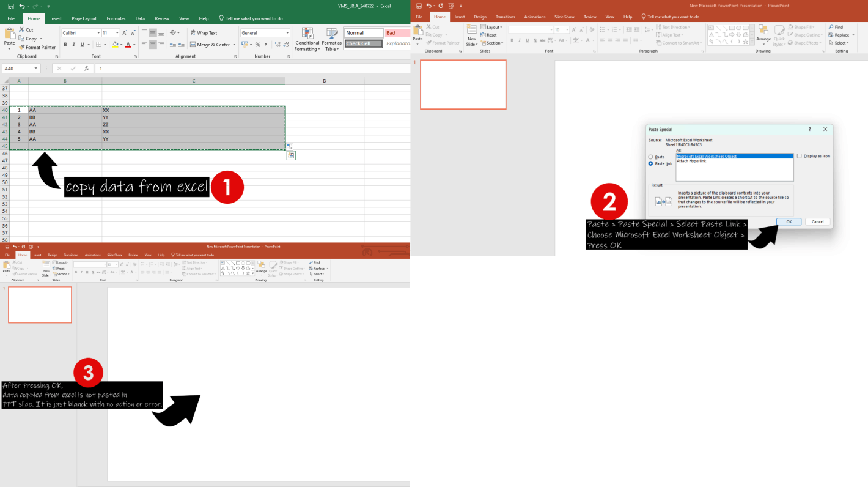Click Decrease Decimal in Excel's Number group

(286, 45)
